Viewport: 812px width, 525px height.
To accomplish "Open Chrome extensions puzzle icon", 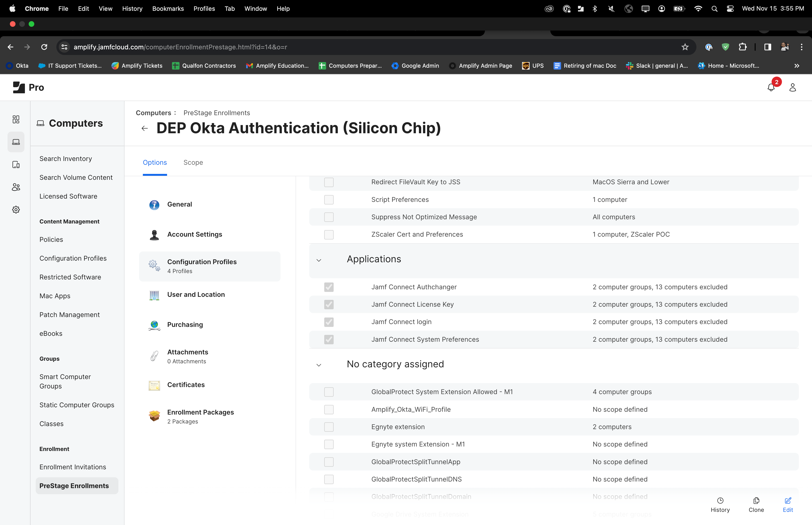I will [x=742, y=47].
